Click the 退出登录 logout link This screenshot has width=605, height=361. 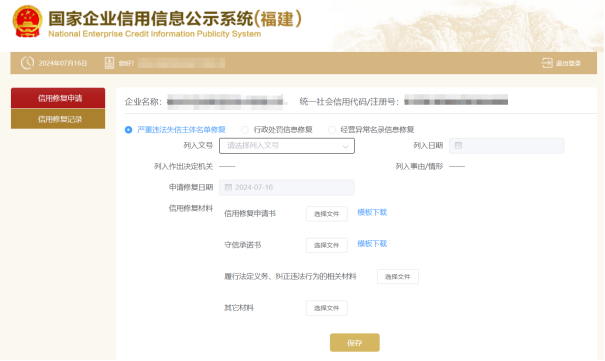568,63
